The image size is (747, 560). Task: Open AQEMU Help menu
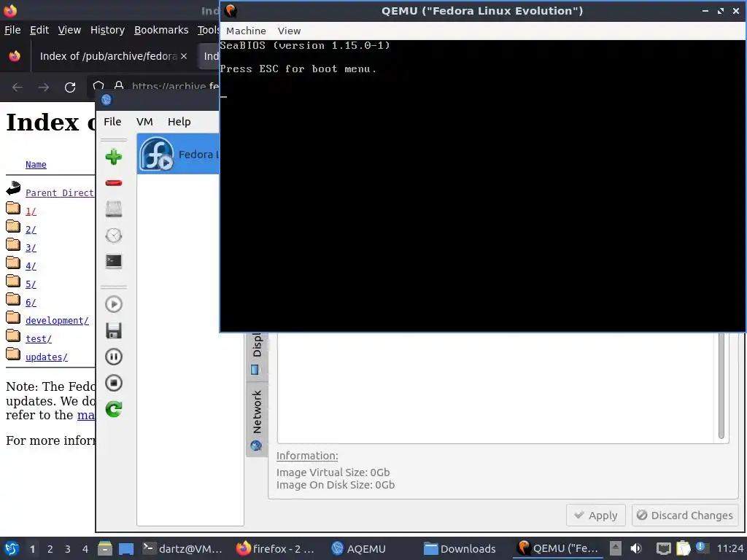click(x=179, y=122)
